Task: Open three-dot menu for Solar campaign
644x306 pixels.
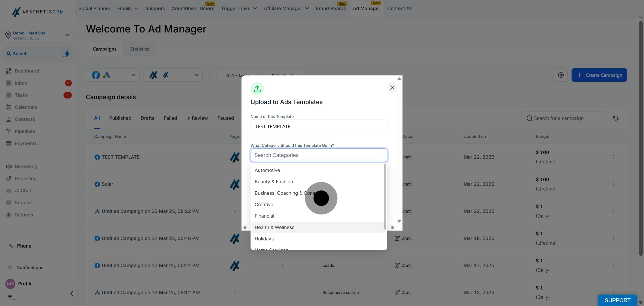Action: 613,184
